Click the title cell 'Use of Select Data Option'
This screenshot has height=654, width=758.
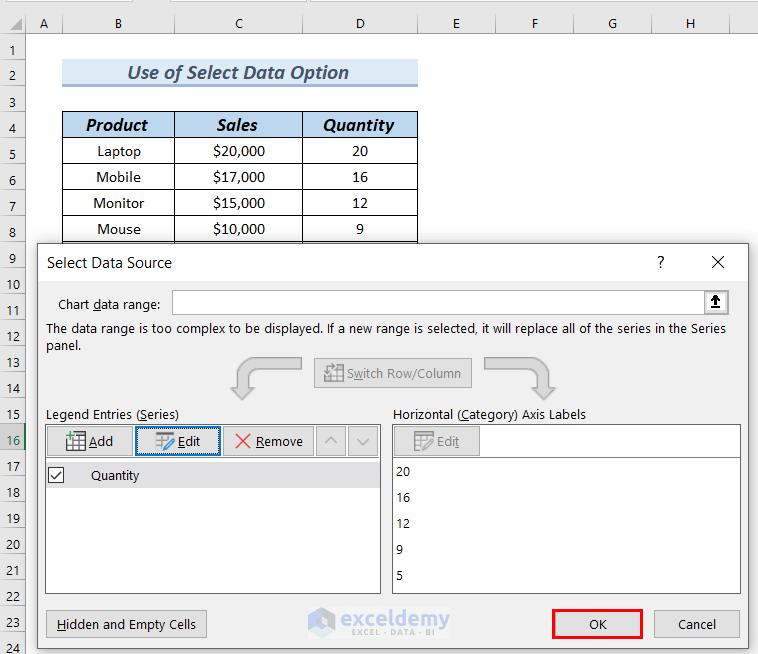(x=240, y=73)
